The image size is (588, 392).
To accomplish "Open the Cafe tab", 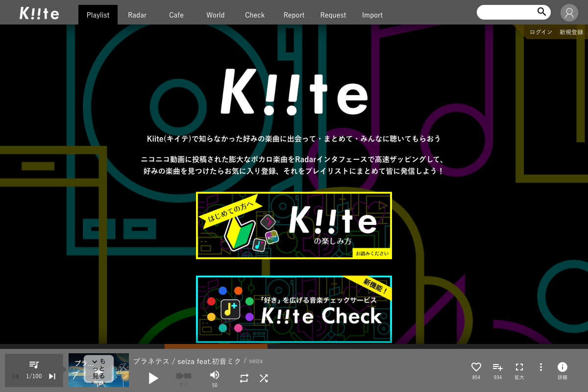I will pyautogui.click(x=176, y=15).
